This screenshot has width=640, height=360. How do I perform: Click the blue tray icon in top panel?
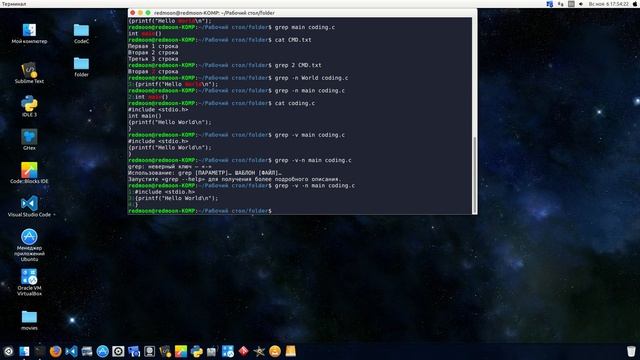tap(550, 4)
